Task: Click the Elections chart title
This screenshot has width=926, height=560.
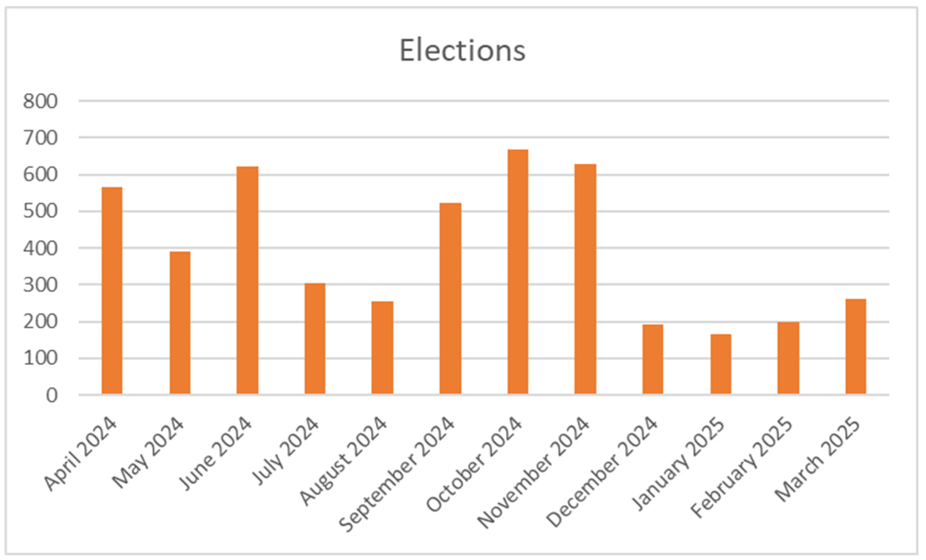Action: [x=462, y=50]
